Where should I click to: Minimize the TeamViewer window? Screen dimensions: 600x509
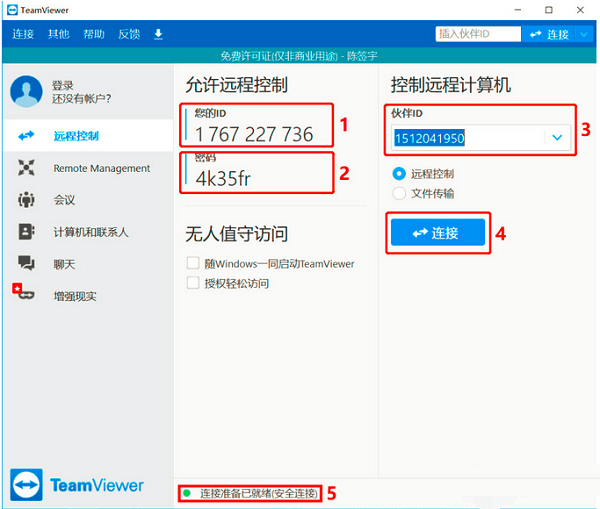coord(518,10)
